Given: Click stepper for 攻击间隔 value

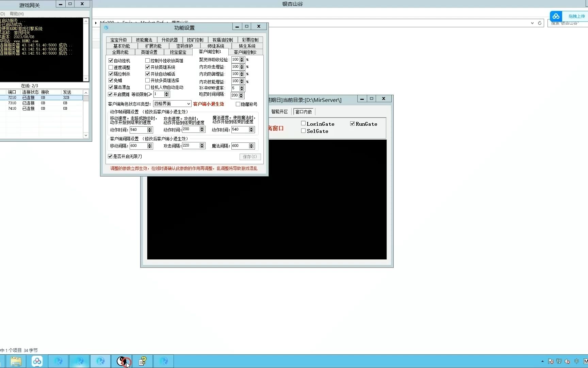Looking at the screenshot, I should coord(202,145).
